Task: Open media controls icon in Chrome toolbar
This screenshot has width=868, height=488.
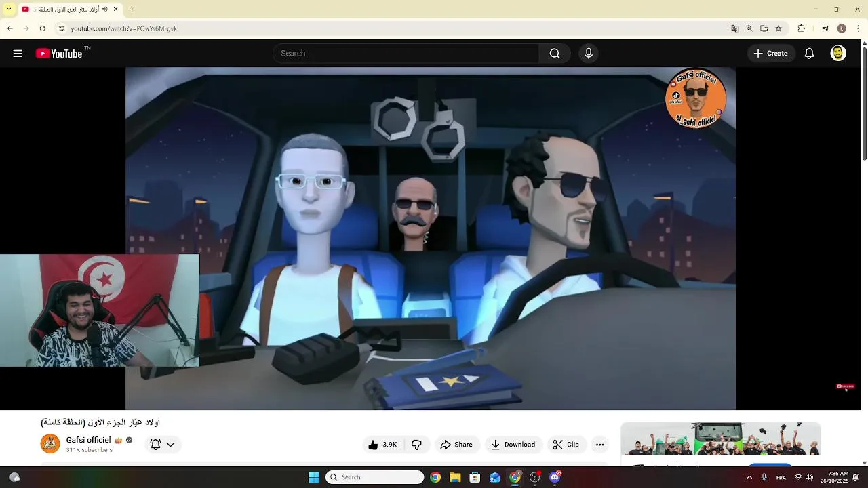Action: coord(825,28)
